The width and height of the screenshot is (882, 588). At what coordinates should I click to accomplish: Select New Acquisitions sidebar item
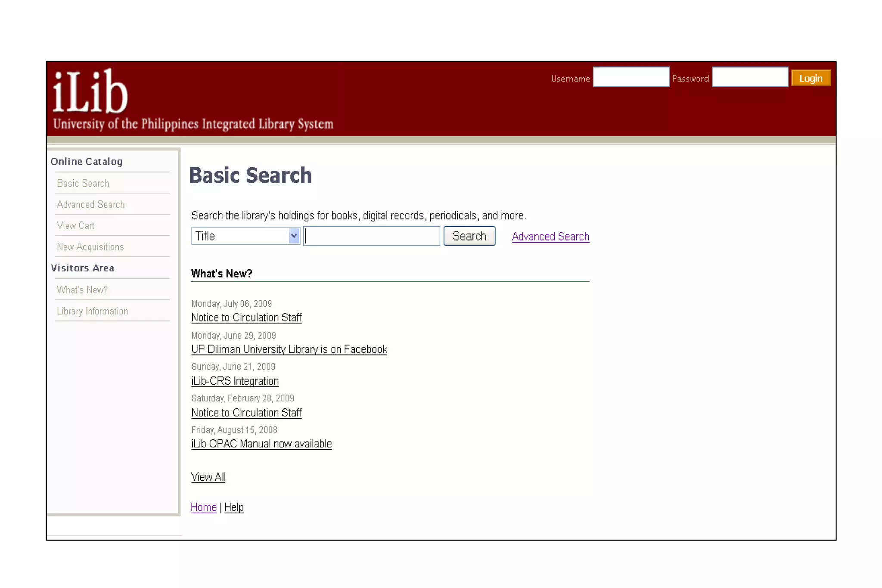click(90, 247)
